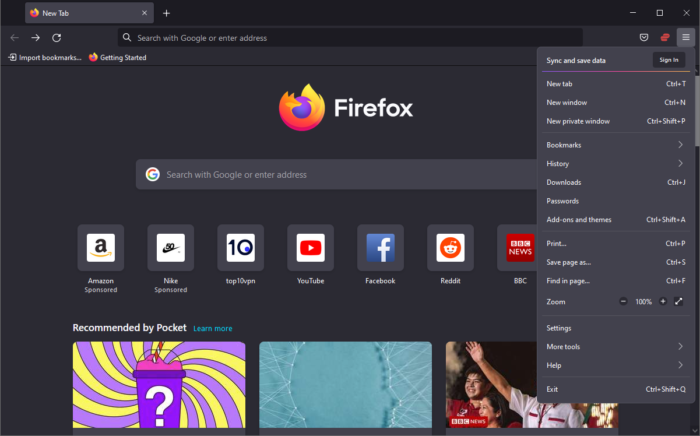Screen dimensions: 700x436
Task: Click the Google logo in search box
Action: [x=153, y=174]
